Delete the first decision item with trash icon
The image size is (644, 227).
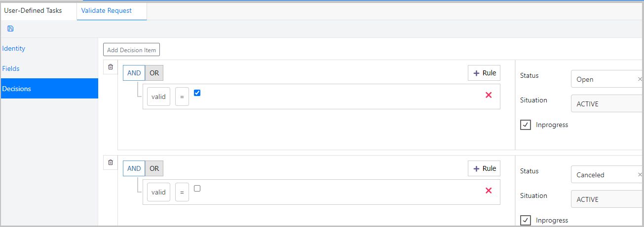pyautogui.click(x=110, y=67)
